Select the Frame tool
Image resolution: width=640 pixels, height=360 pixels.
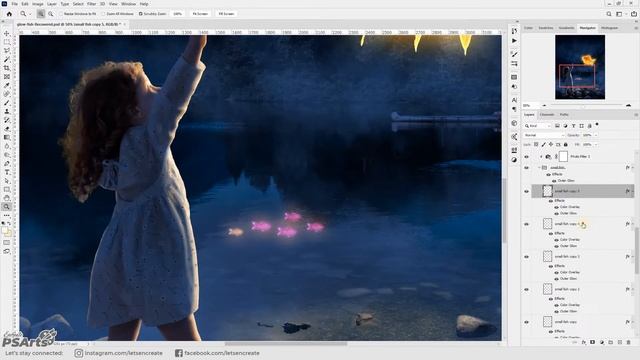coord(7,77)
